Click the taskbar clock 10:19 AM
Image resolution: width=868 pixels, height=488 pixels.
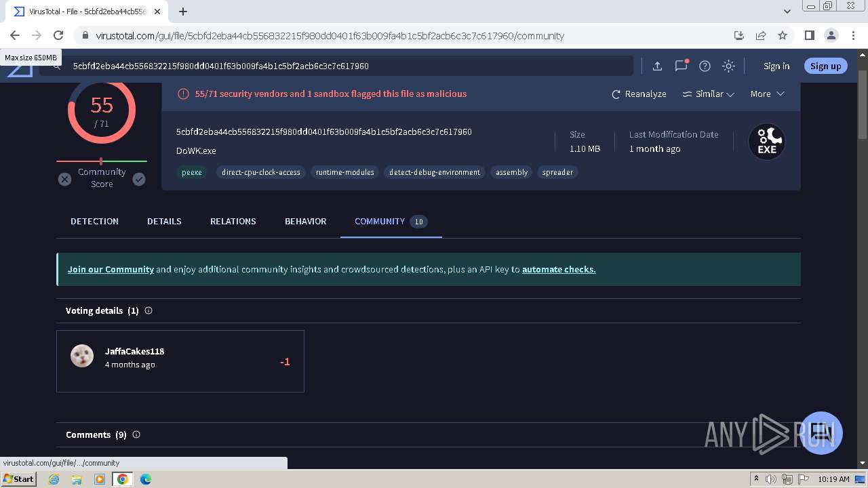(833, 479)
